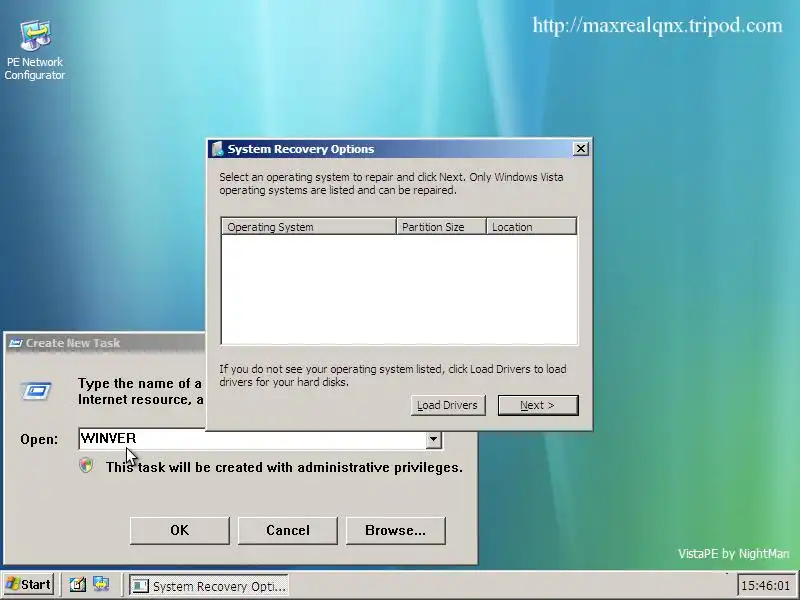Viewport: 800px width, 600px height.
Task: Click the System Recovery Options title bar icon
Action: point(218,148)
